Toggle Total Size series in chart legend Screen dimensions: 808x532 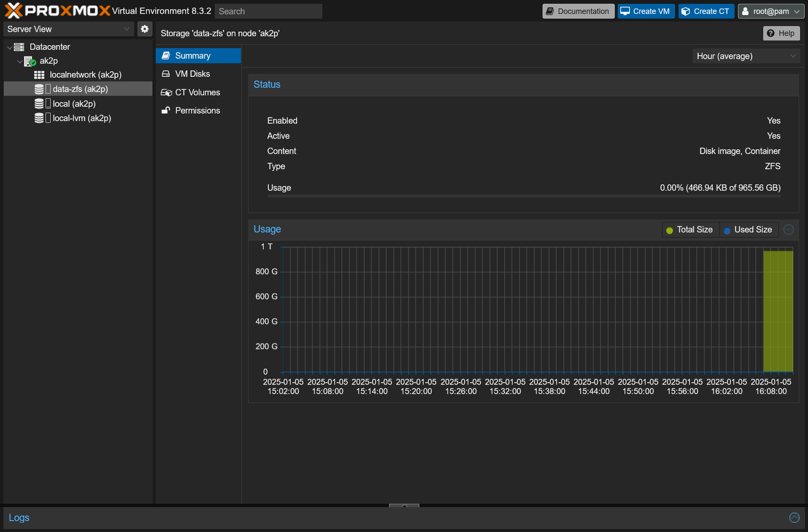click(x=690, y=230)
